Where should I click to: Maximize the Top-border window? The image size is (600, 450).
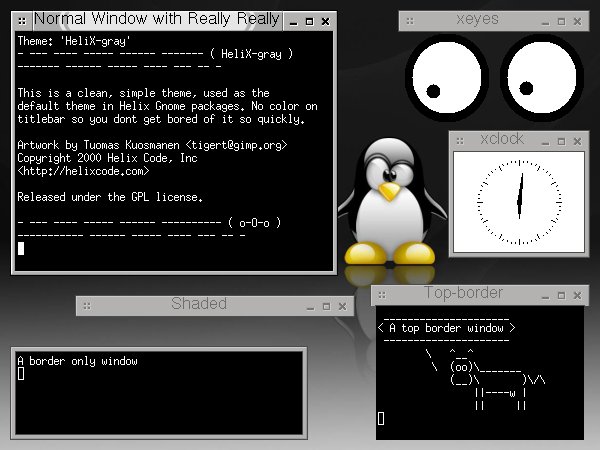(x=561, y=295)
